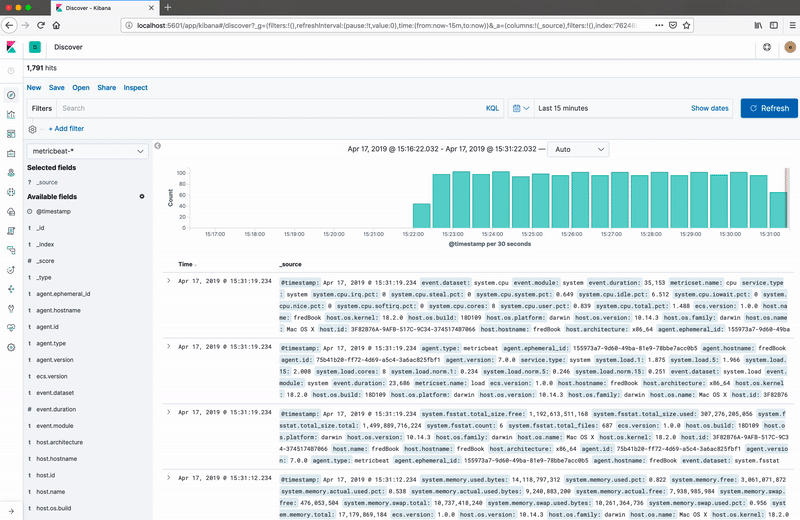Viewport: 800px width, 520px height.
Task: Select the Discover - Kibana browser tab
Action: [x=104, y=8]
